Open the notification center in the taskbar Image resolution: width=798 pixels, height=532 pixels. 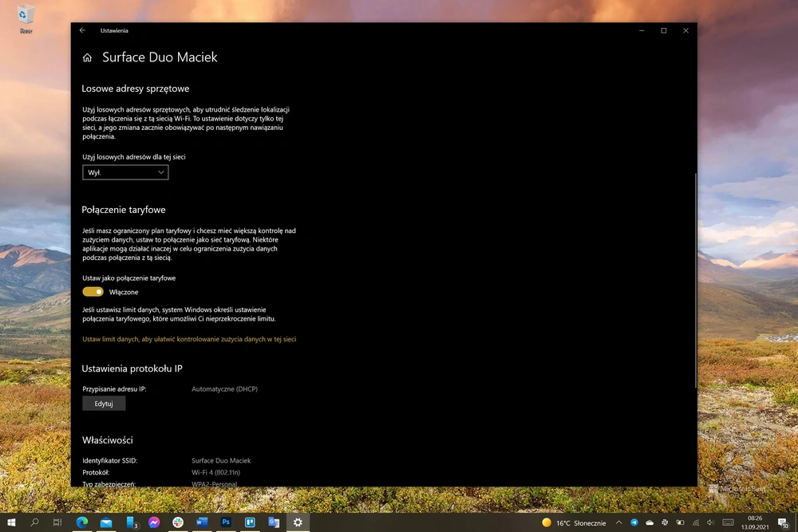coord(784,522)
